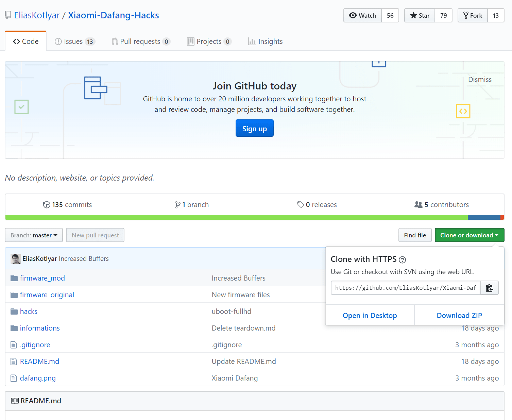Click the Find file button

pos(415,235)
